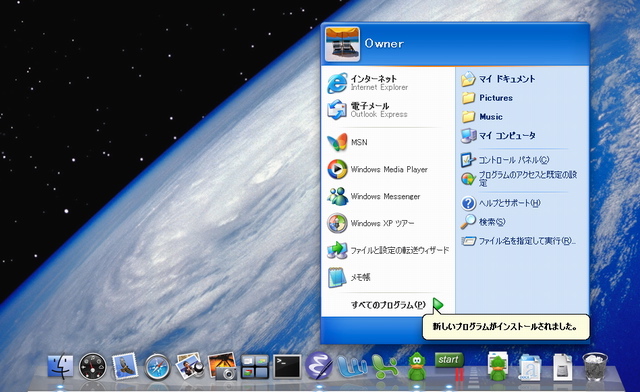Viewport: 640px width, 392px height.
Task: Click the green start button in dock
Action: pos(449,360)
